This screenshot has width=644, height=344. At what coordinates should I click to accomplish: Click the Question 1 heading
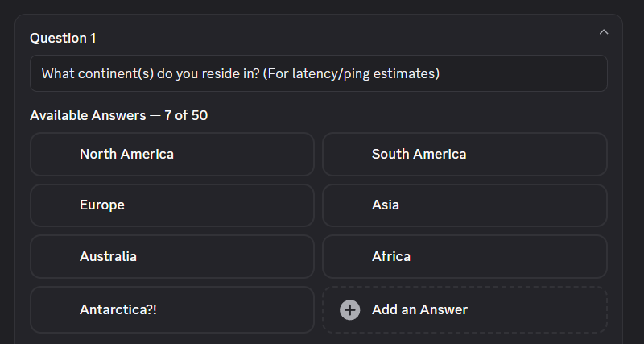tap(63, 38)
